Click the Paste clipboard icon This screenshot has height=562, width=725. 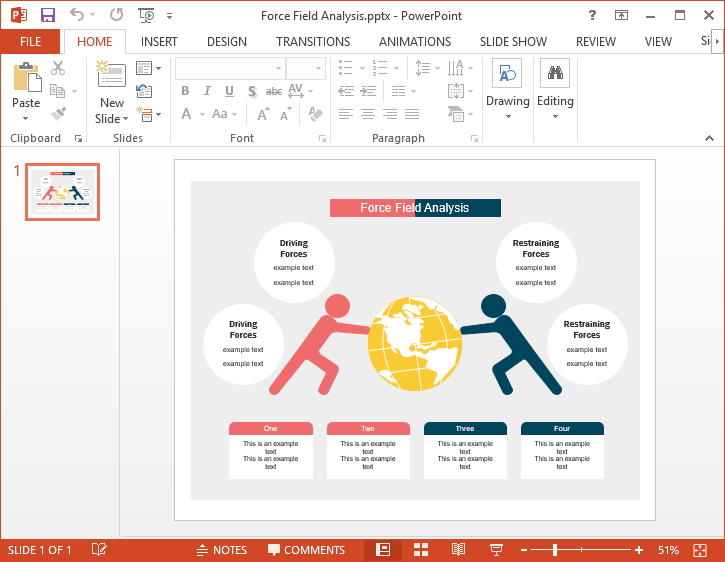[x=26, y=77]
